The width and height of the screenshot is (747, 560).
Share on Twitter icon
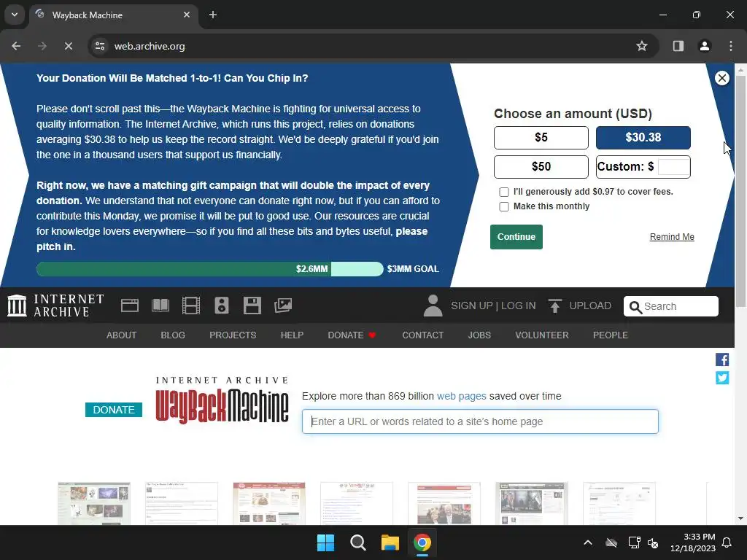(x=721, y=378)
